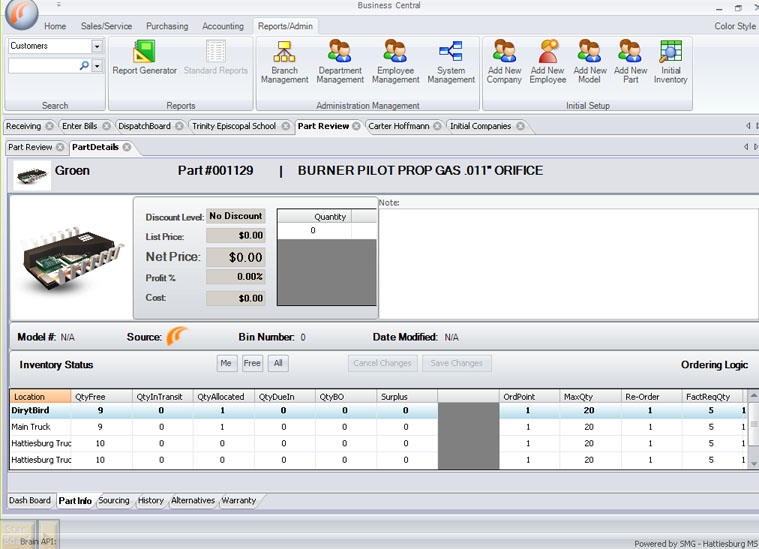
Task: Select the DirytBird location row
Action: (x=378, y=411)
